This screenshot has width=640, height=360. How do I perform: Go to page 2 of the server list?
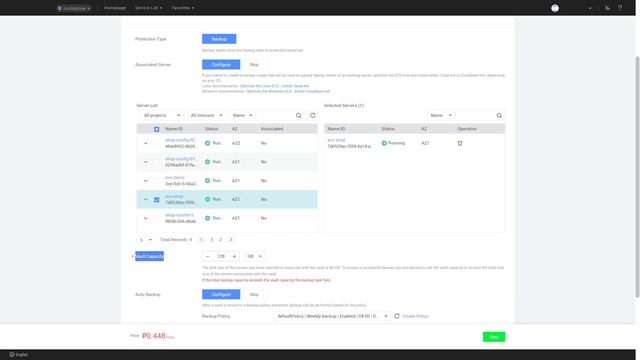(220, 240)
